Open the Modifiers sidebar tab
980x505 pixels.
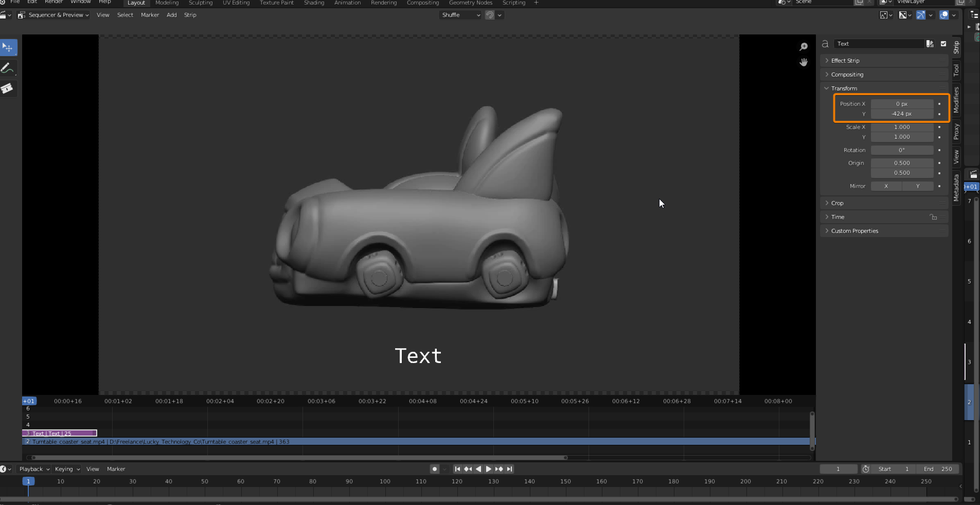click(x=956, y=100)
